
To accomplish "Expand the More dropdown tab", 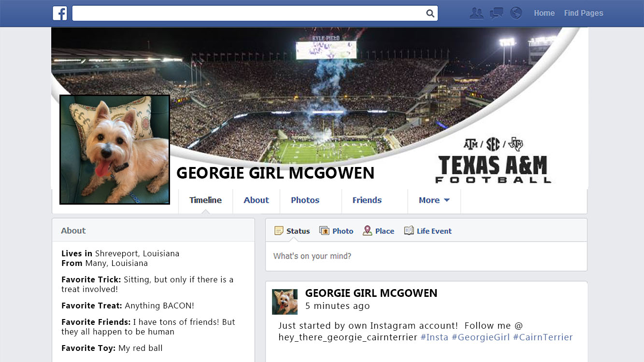I will point(434,200).
